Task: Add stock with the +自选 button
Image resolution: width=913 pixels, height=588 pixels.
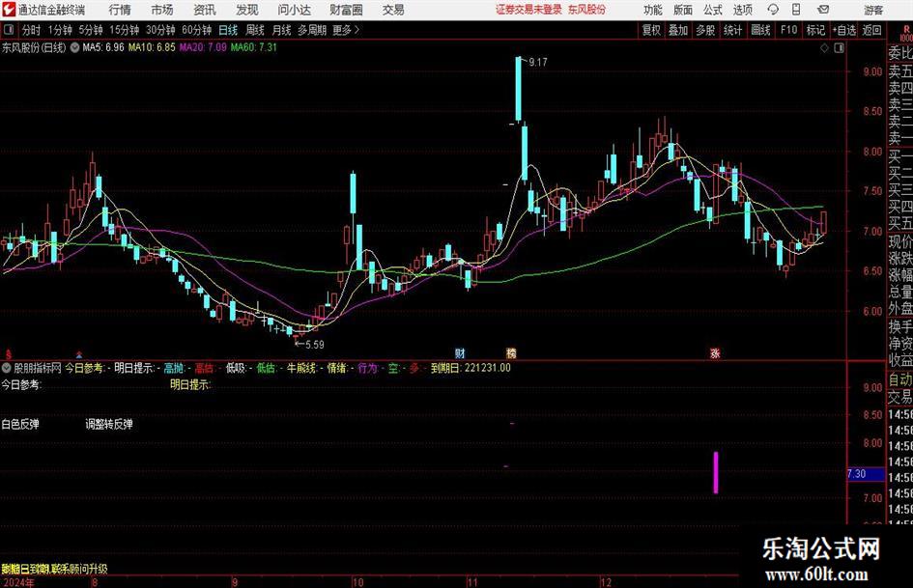Action: click(x=844, y=30)
